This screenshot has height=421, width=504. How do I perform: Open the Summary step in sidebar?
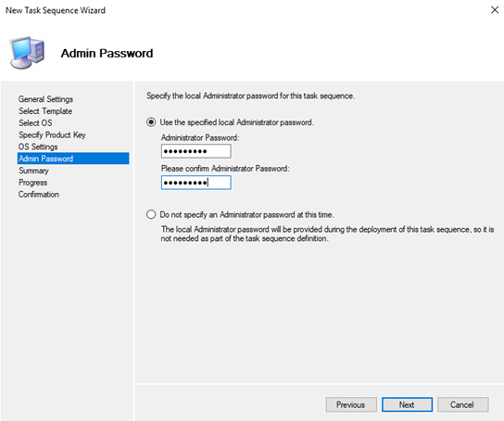click(33, 171)
